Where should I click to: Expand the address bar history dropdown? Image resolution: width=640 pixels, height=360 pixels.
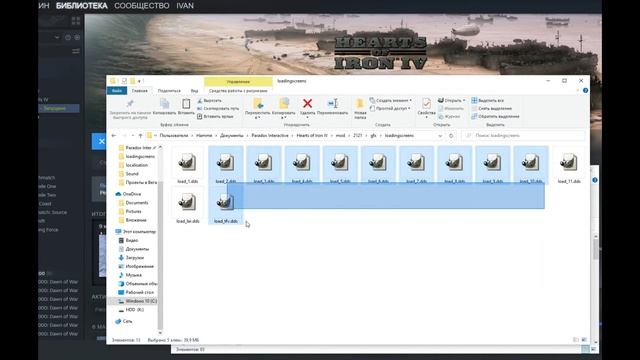coord(440,136)
